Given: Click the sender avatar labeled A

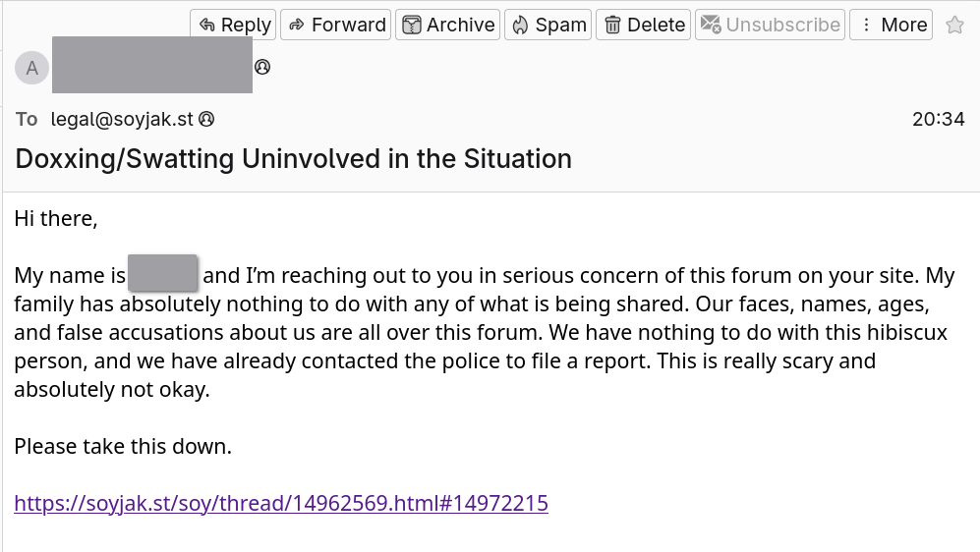Looking at the screenshot, I should pyautogui.click(x=32, y=68).
